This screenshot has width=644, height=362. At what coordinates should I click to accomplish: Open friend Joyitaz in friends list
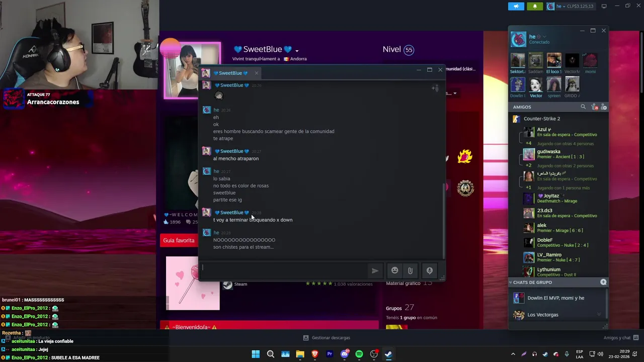563,198
